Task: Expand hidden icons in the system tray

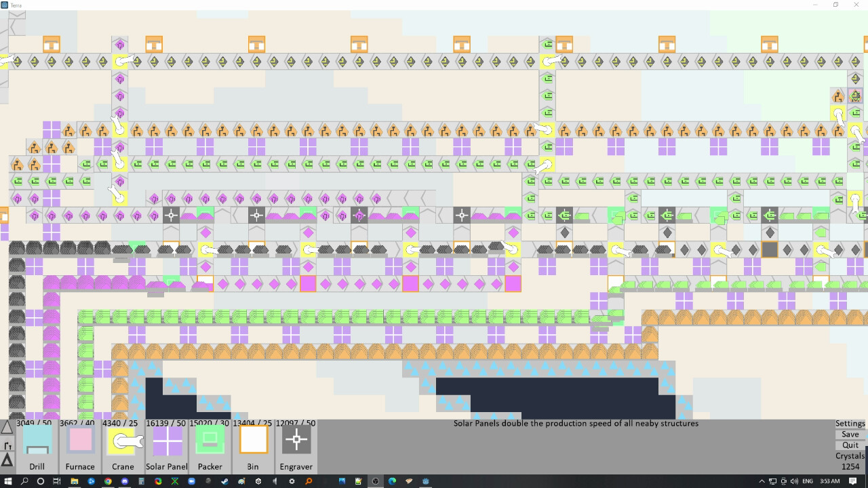Action: tap(762, 481)
